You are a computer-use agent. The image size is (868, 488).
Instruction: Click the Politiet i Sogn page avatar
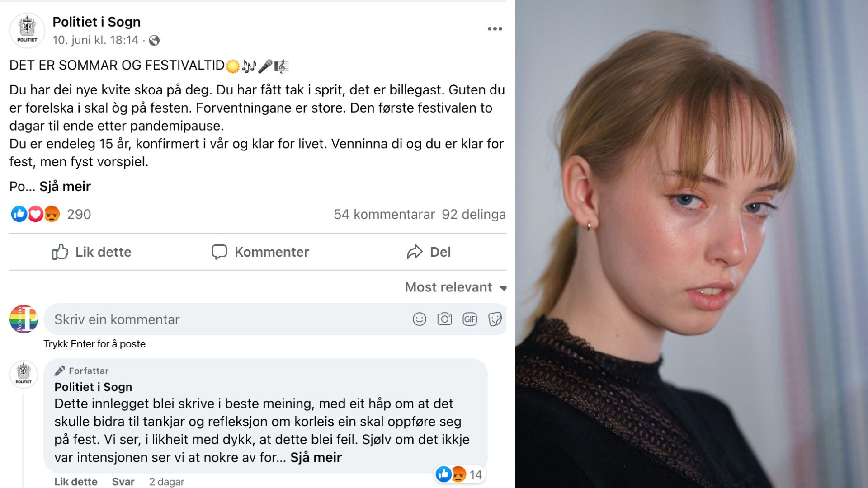pyautogui.click(x=27, y=30)
